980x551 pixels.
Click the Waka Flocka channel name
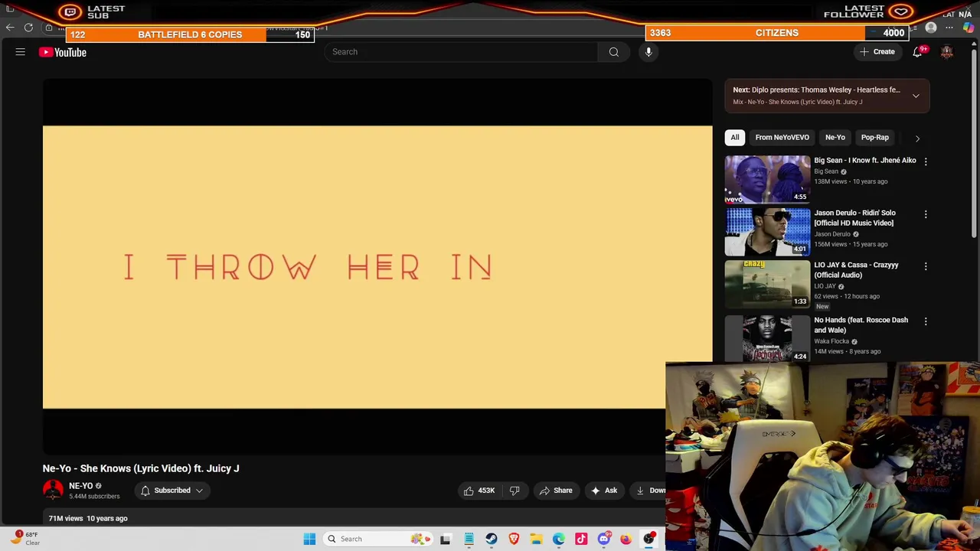coord(831,341)
